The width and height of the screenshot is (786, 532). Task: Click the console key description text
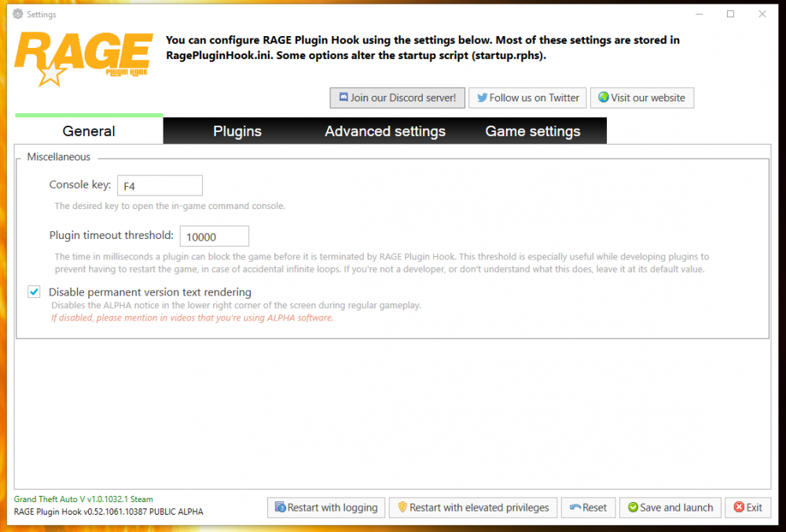click(170, 206)
